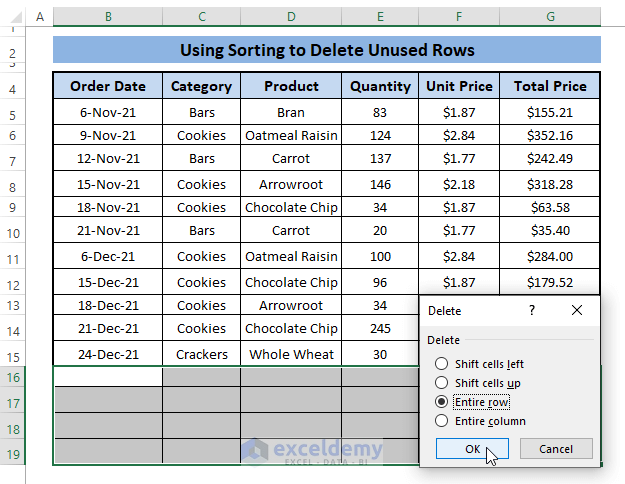Select the Shift cells left radio option

tap(442, 365)
